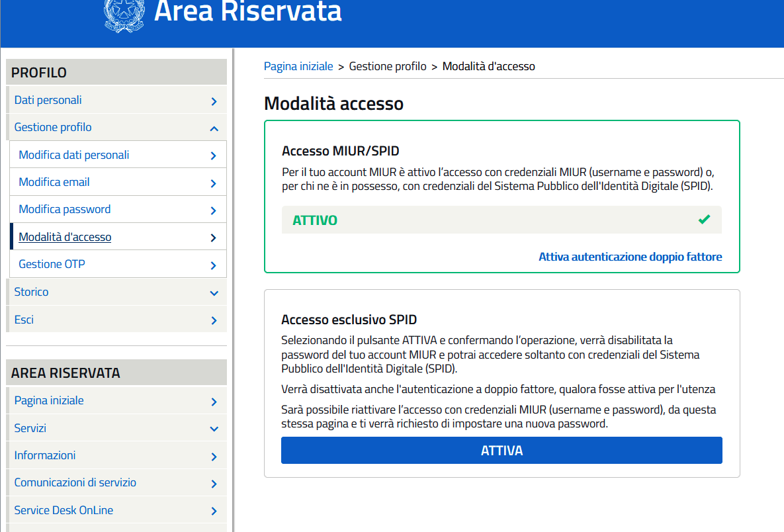
Task: Click arrow icon beside Modifica password
Action: tap(213, 210)
